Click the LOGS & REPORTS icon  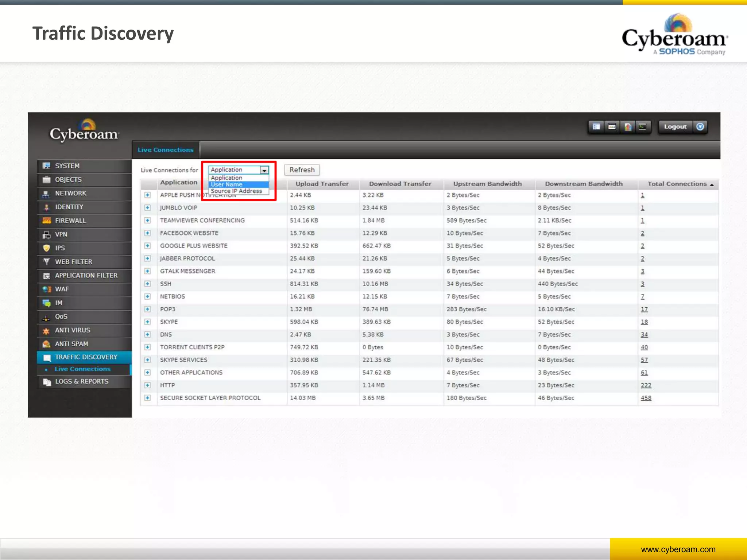click(47, 382)
